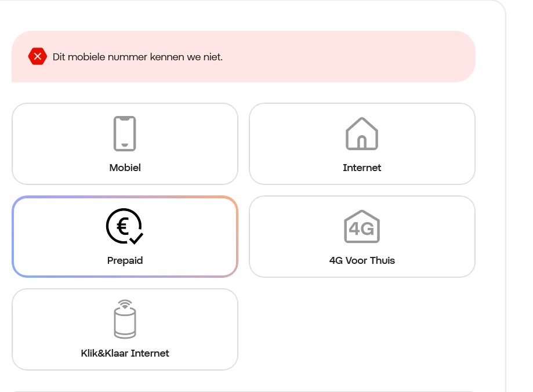Click the house icon for Internet

tap(362, 134)
